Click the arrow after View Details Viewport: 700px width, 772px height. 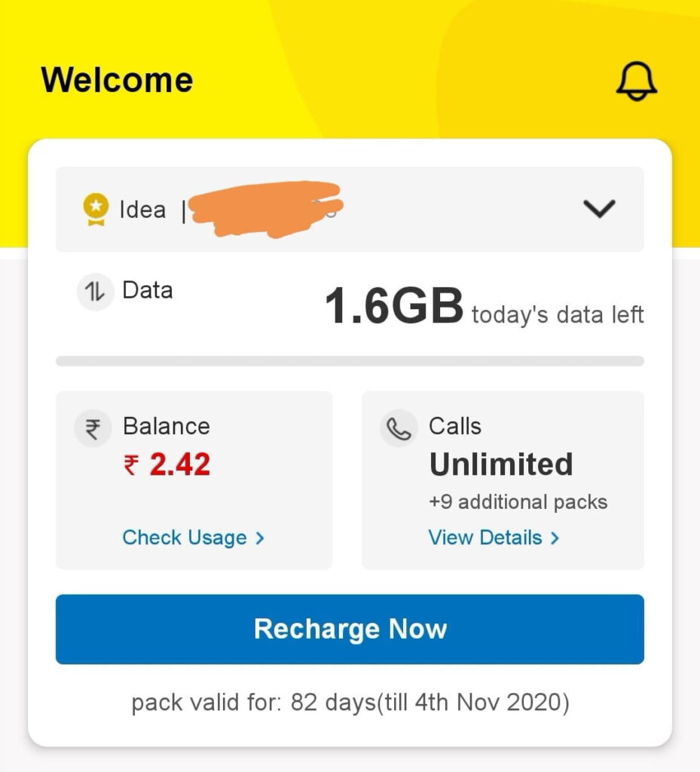click(555, 538)
